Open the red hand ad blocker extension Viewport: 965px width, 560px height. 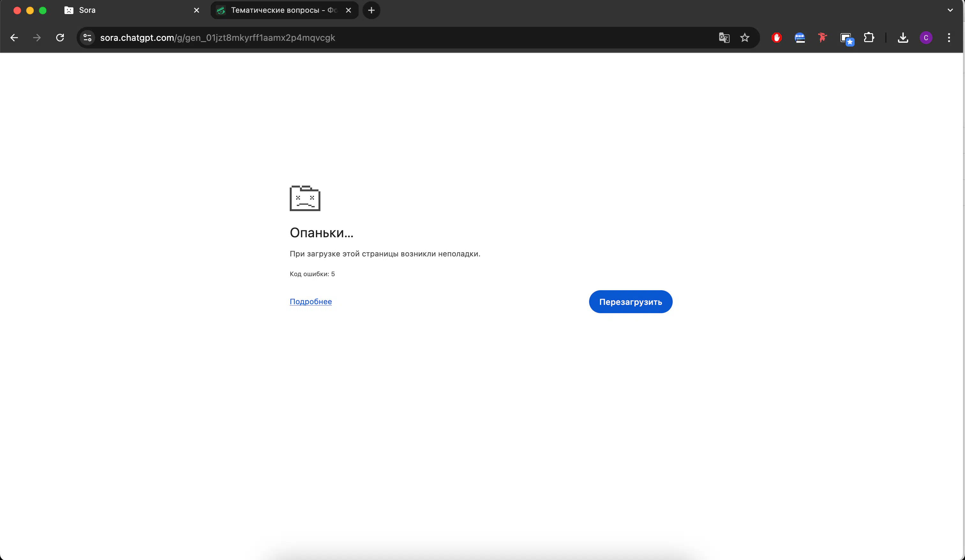777,38
